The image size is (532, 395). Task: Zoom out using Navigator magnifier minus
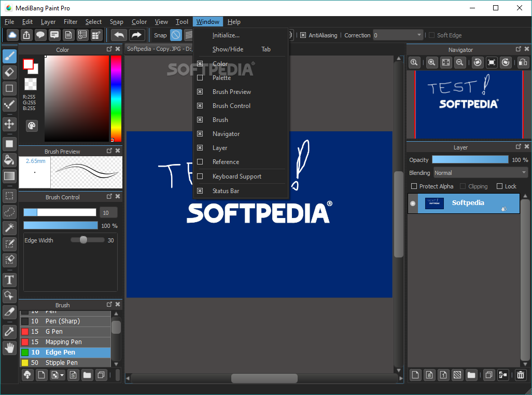tap(460, 62)
